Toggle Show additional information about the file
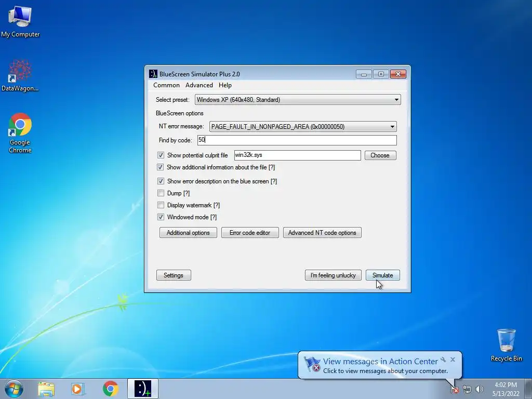The width and height of the screenshot is (532, 399). [x=160, y=167]
